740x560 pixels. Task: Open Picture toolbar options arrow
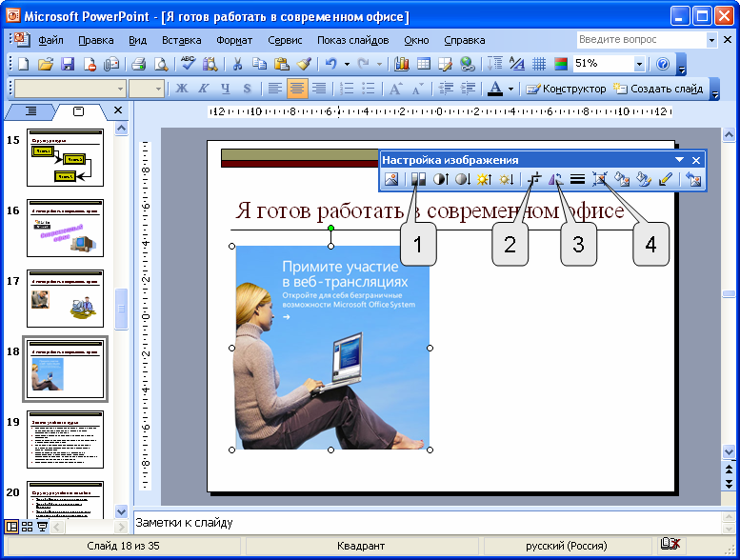(680, 160)
